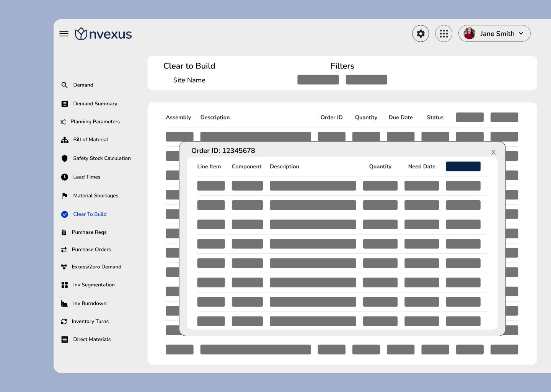Click the Purchase Orders arrows icon

[64, 250]
